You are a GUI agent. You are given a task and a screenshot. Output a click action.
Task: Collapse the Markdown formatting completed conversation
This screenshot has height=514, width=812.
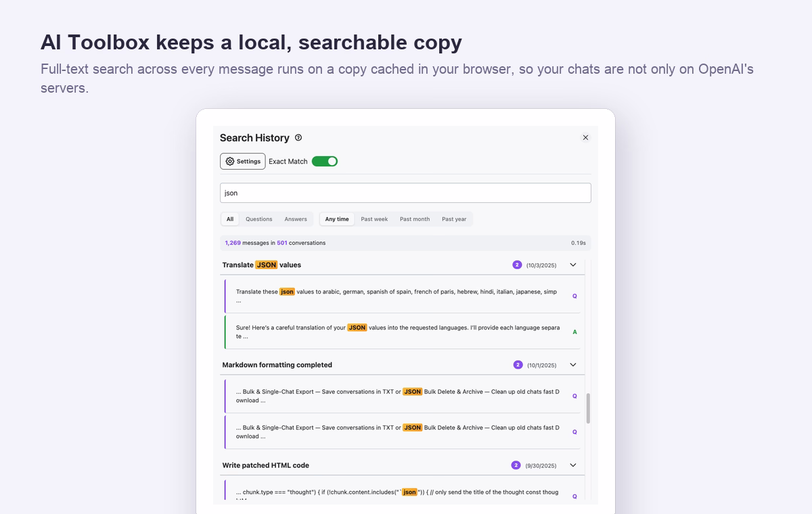[572, 365]
